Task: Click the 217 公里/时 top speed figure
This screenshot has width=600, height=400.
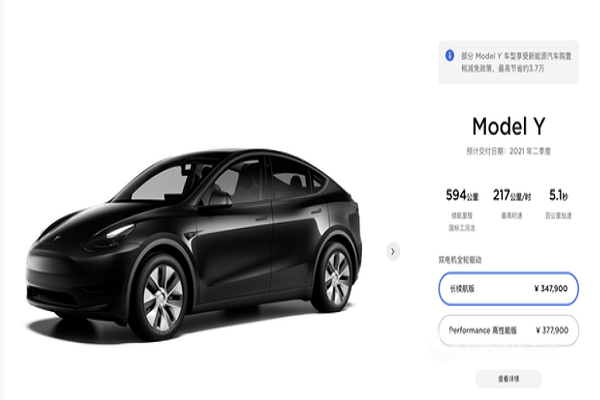Action: tap(512, 196)
